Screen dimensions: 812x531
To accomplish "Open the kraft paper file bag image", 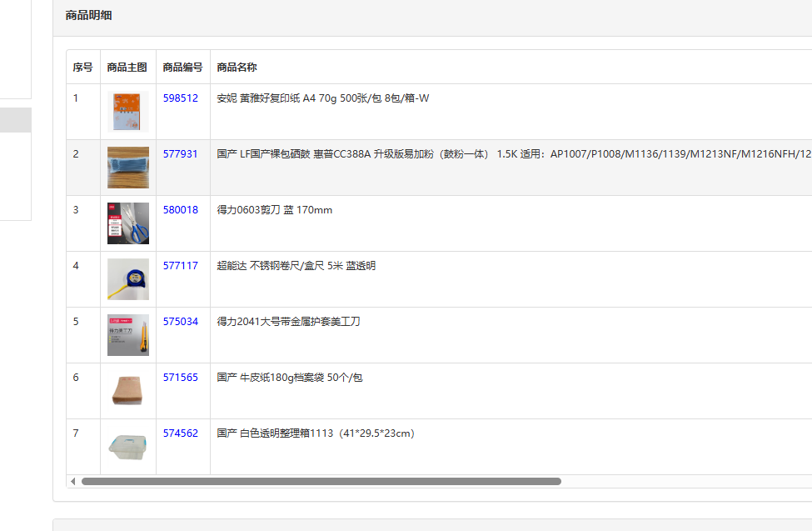I will (127, 391).
